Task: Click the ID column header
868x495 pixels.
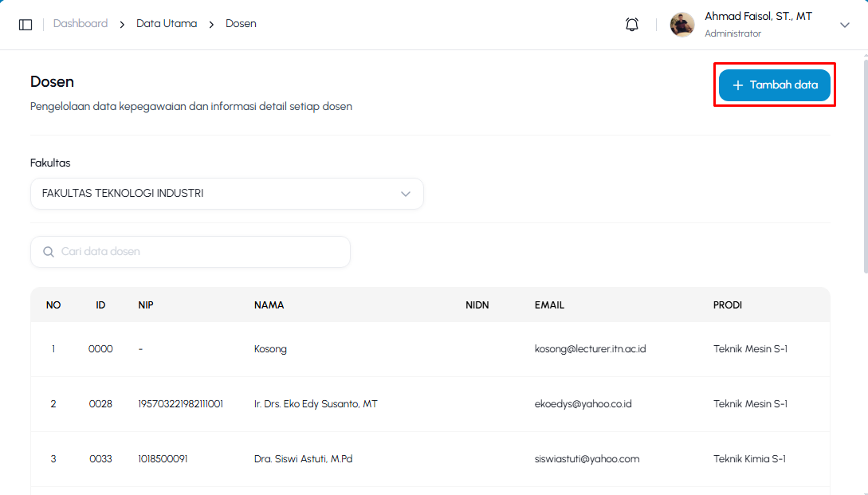Action: pyautogui.click(x=100, y=305)
